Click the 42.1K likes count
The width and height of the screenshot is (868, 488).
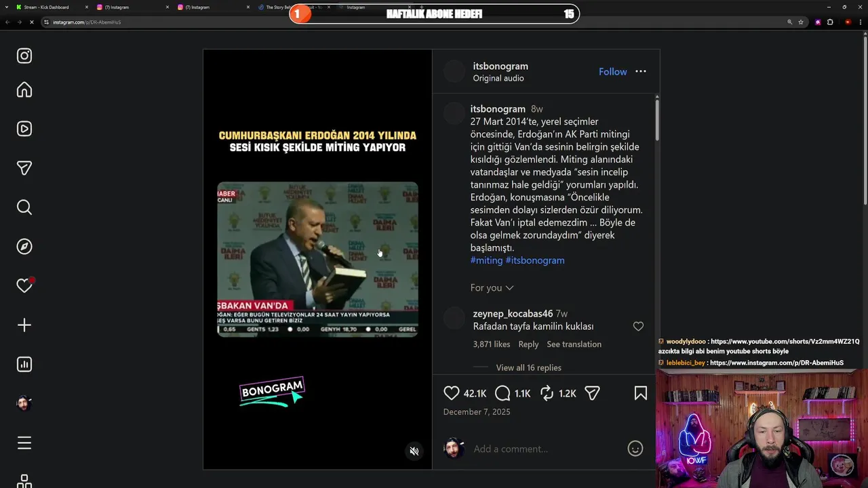coord(475,394)
